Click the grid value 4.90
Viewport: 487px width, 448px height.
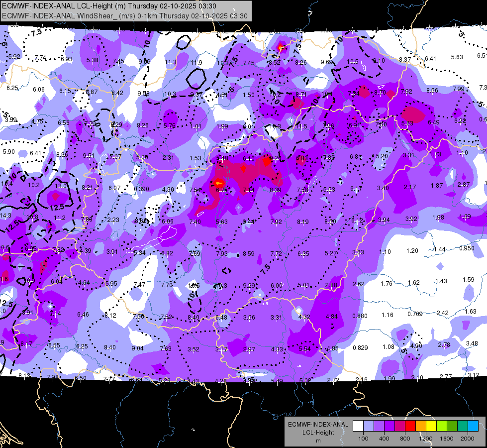(x=416, y=346)
